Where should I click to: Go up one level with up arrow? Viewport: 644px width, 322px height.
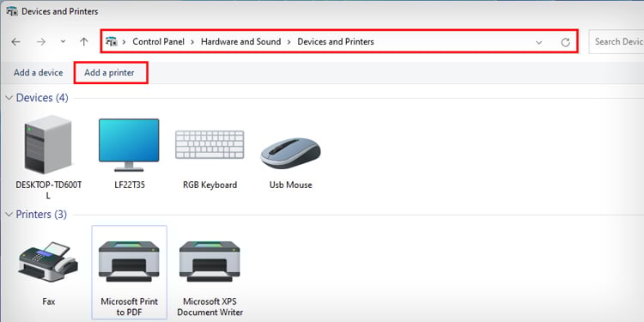[84, 41]
